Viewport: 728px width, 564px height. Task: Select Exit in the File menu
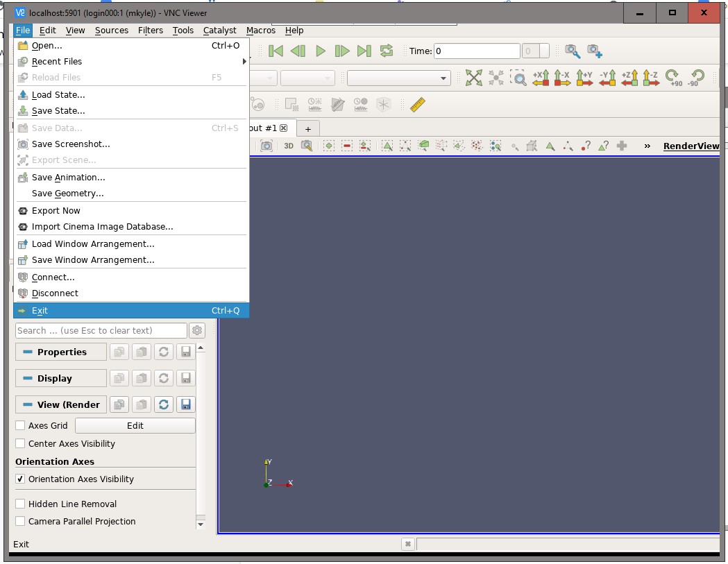[40, 311]
